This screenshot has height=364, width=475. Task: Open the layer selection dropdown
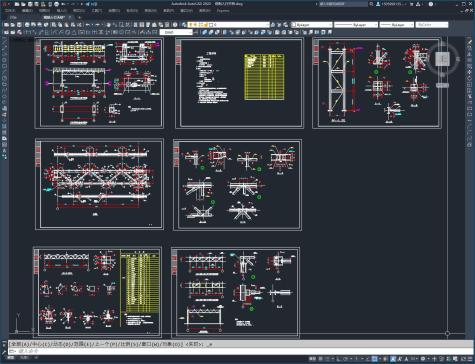click(228, 25)
